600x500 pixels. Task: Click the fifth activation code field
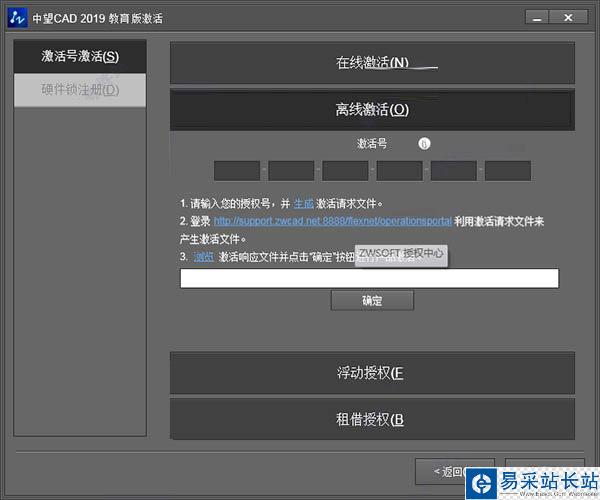454,171
